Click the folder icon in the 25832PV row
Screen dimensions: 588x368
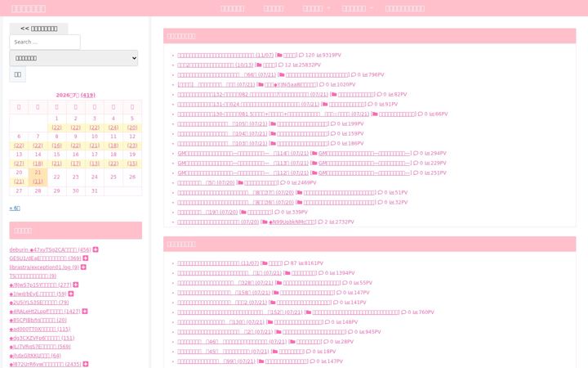[259, 65]
